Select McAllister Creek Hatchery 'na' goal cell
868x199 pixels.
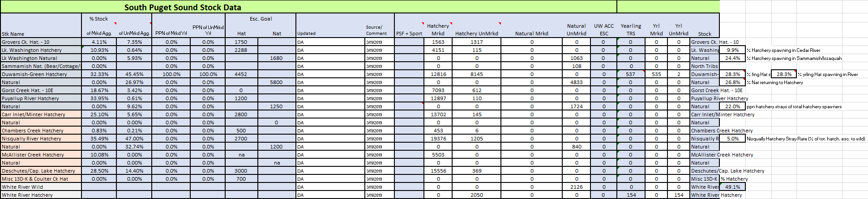click(241, 155)
